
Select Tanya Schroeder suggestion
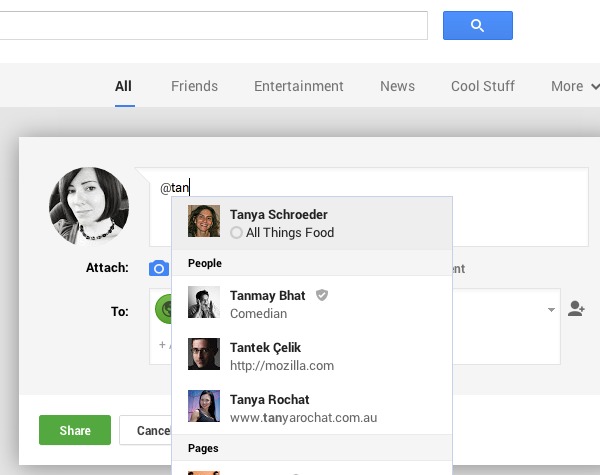pyautogui.click(x=312, y=224)
